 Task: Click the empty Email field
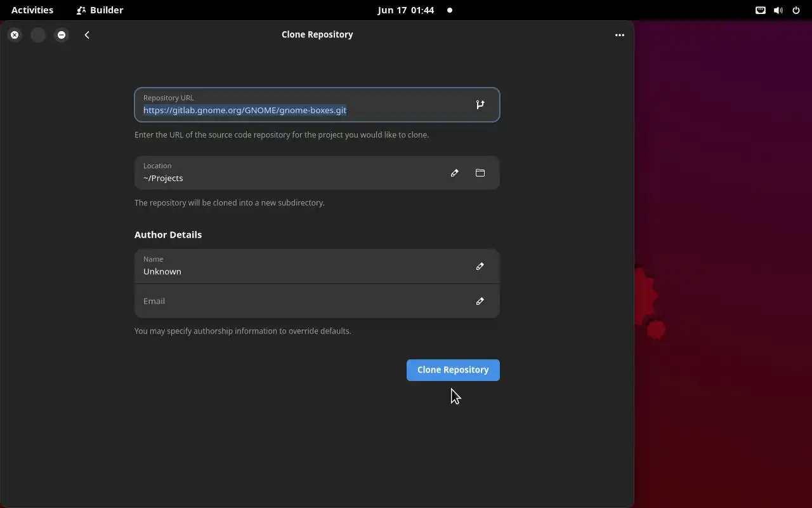[317, 301]
